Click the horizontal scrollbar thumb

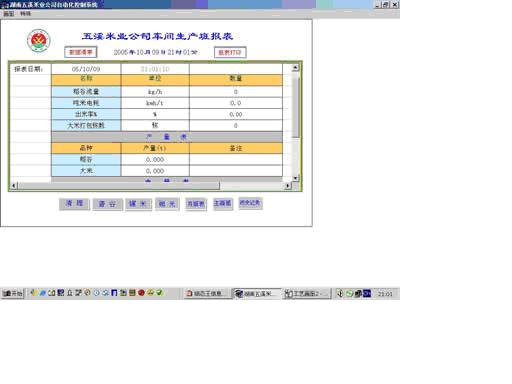(119, 186)
